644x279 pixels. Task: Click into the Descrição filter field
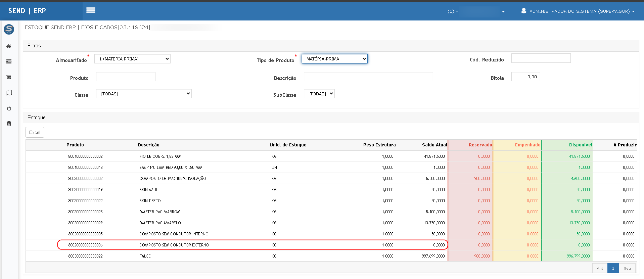tap(368, 77)
